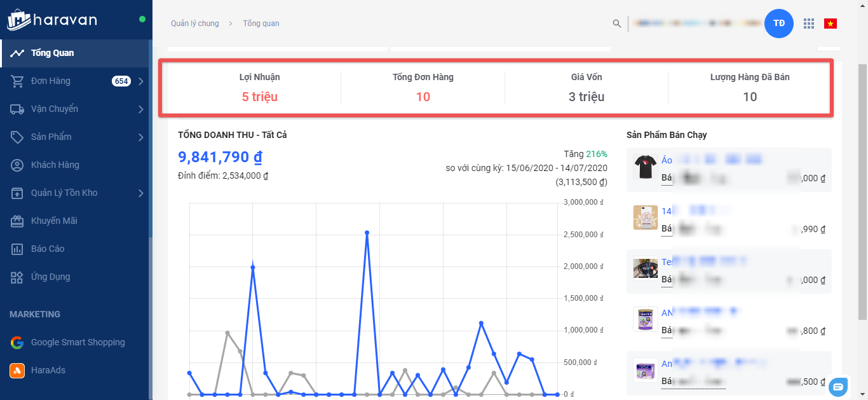
Task: Click the Ứng Dụng apps icon
Action: [17, 277]
